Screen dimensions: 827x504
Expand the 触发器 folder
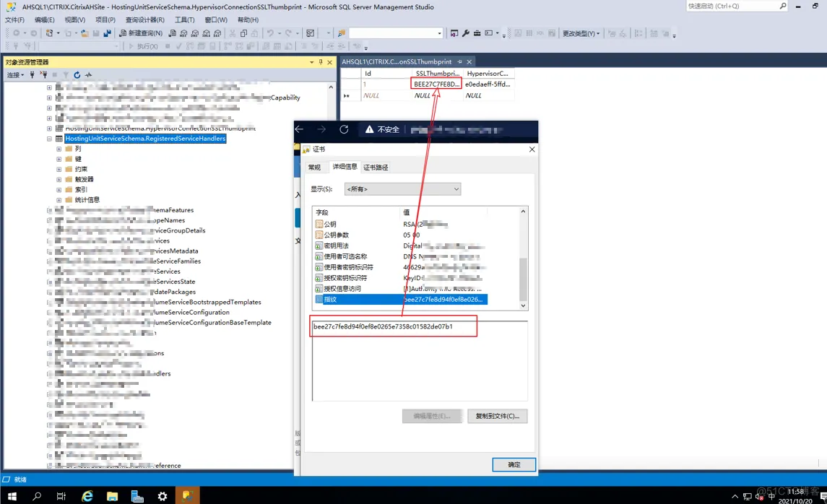tap(59, 179)
